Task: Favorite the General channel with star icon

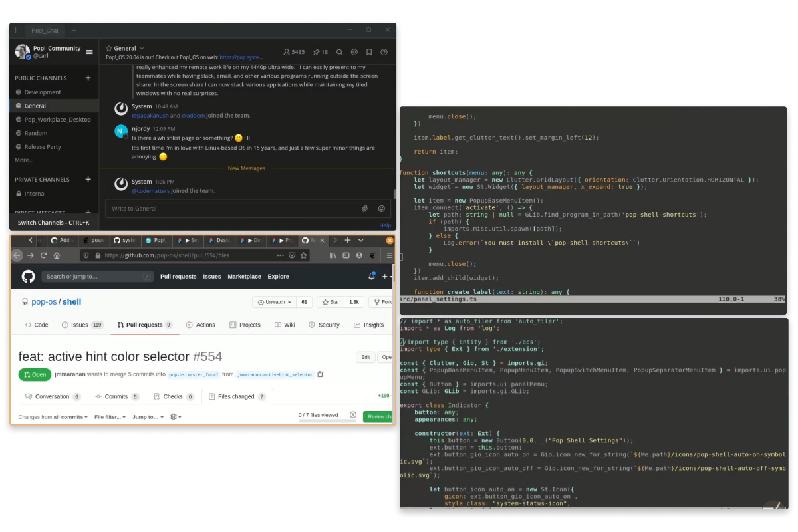Action: 109,49
